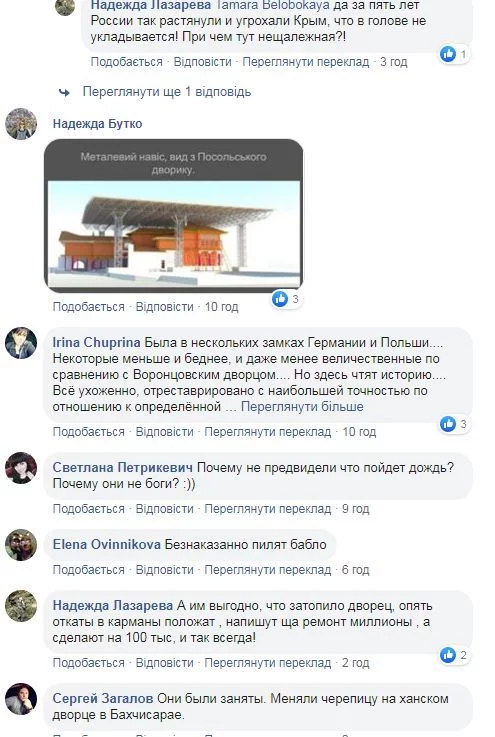The height and width of the screenshot is (737, 495).
Task: Click like reaction icon on Лазарева's flood comment
Action: (x=448, y=655)
